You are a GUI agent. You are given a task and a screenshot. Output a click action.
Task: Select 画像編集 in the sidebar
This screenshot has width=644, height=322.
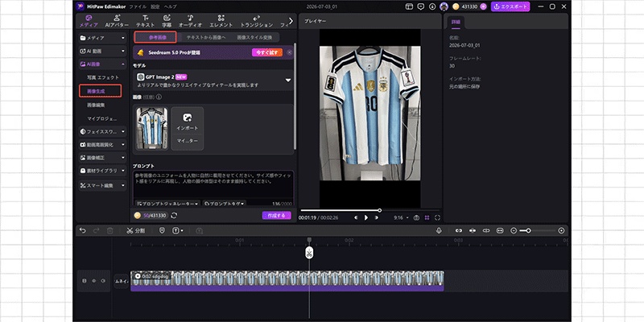(96, 105)
